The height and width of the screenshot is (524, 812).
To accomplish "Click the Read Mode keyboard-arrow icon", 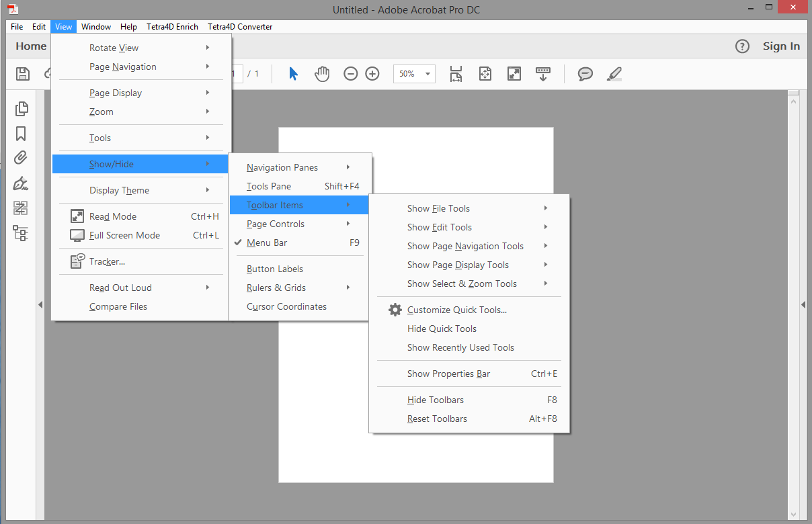I will [543, 74].
